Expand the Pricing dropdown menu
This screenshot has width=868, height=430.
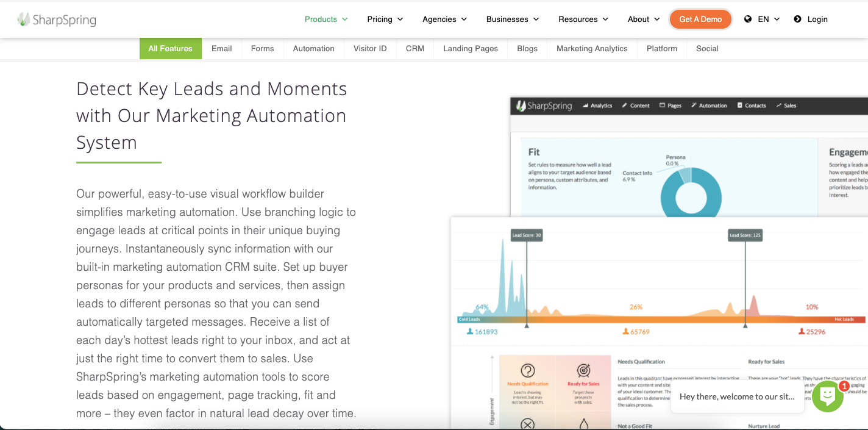tap(385, 20)
